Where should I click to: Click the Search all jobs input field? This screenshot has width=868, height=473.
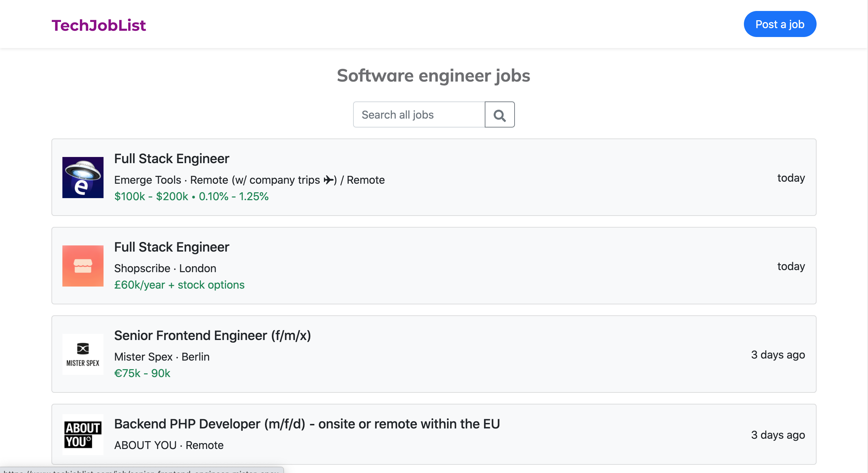[418, 114]
